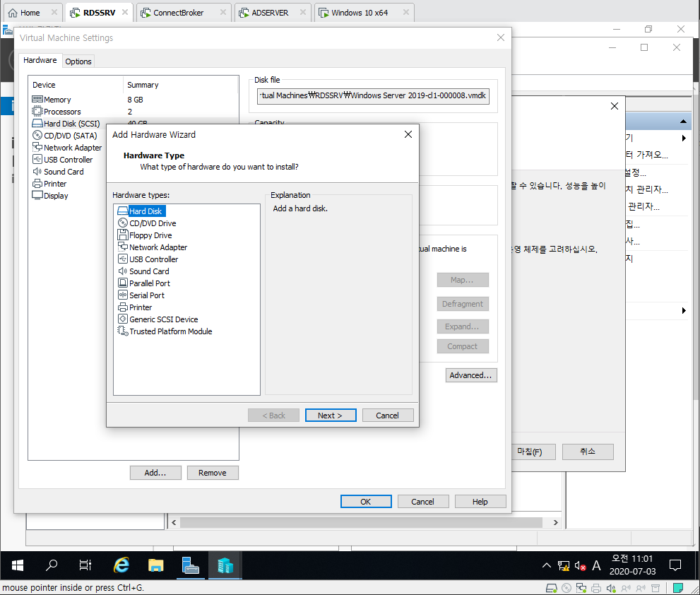Image resolution: width=700 pixels, height=595 pixels.
Task: Select Trusted Platform Module hardware type
Action: tap(165, 331)
